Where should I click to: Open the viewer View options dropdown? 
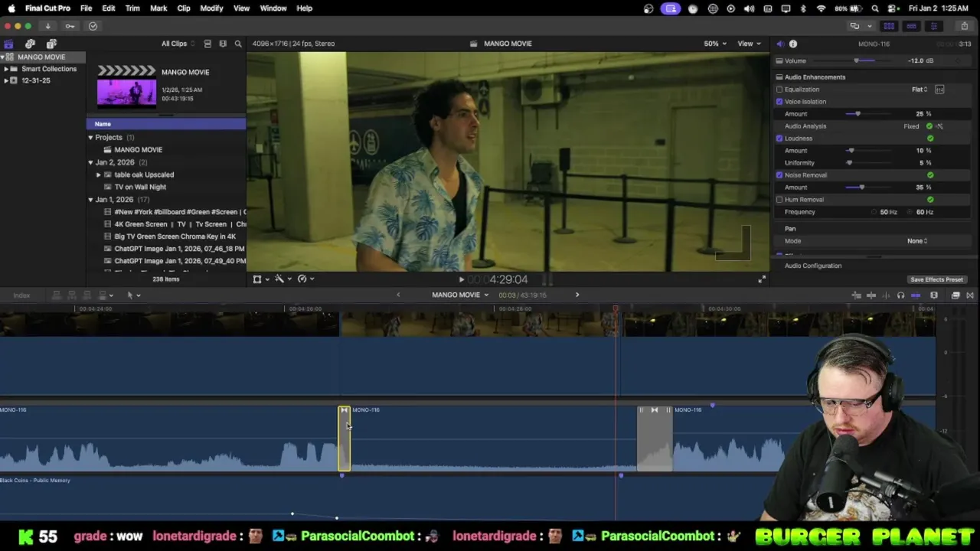(x=749, y=44)
